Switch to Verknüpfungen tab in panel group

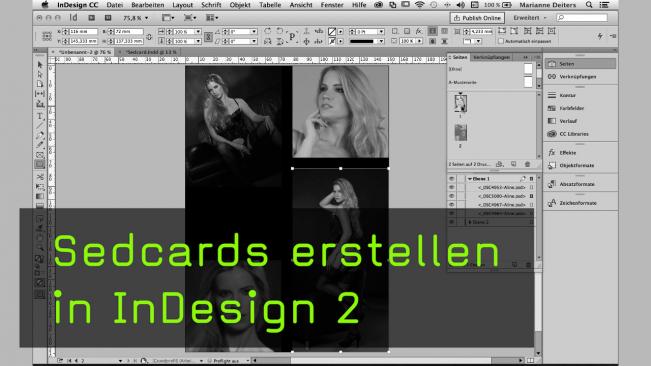pyautogui.click(x=491, y=57)
